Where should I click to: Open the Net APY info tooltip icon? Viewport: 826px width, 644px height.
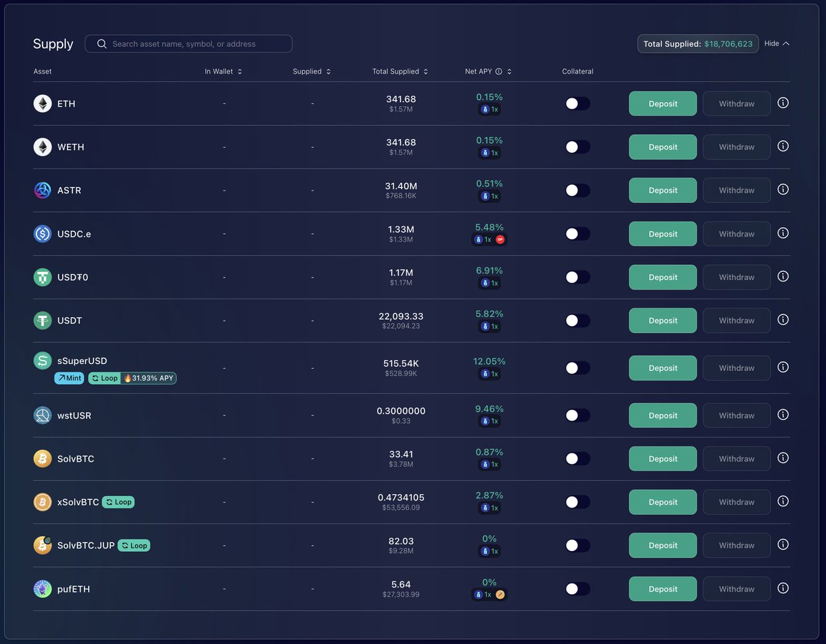pos(498,71)
